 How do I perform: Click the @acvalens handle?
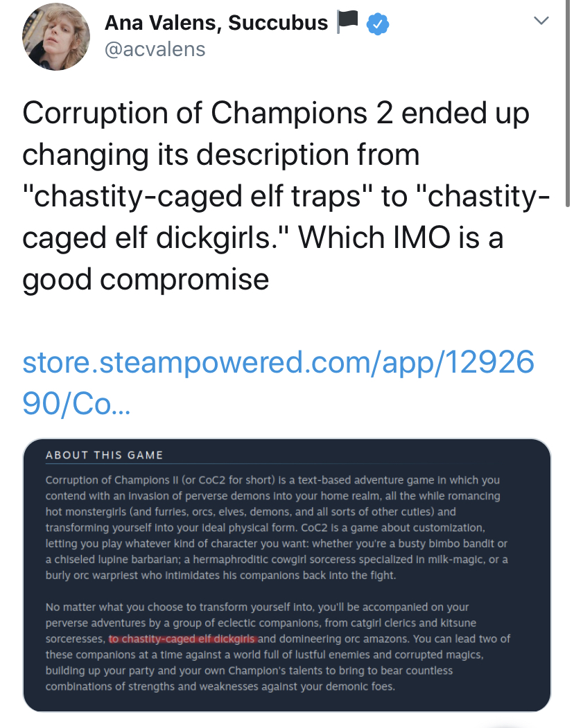pyautogui.click(x=155, y=49)
